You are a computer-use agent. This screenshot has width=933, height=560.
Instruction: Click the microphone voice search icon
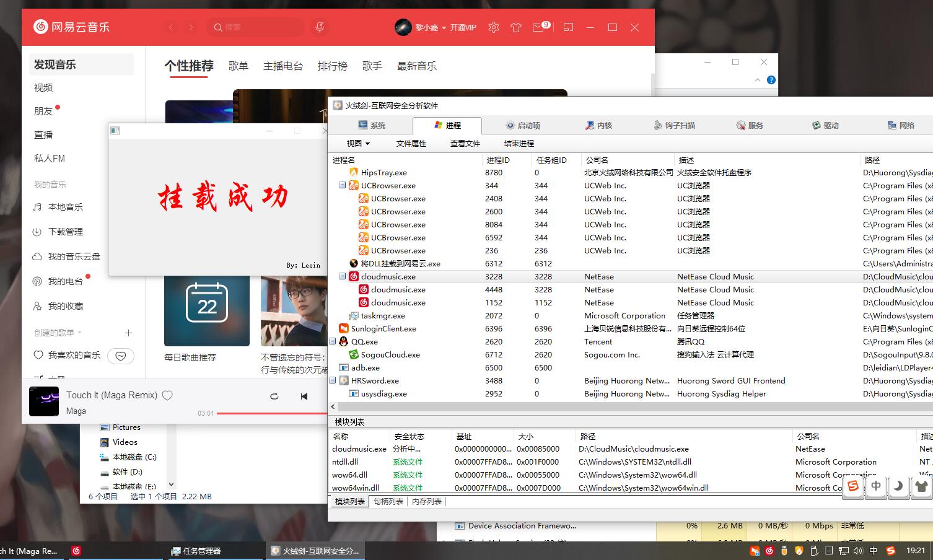(320, 27)
